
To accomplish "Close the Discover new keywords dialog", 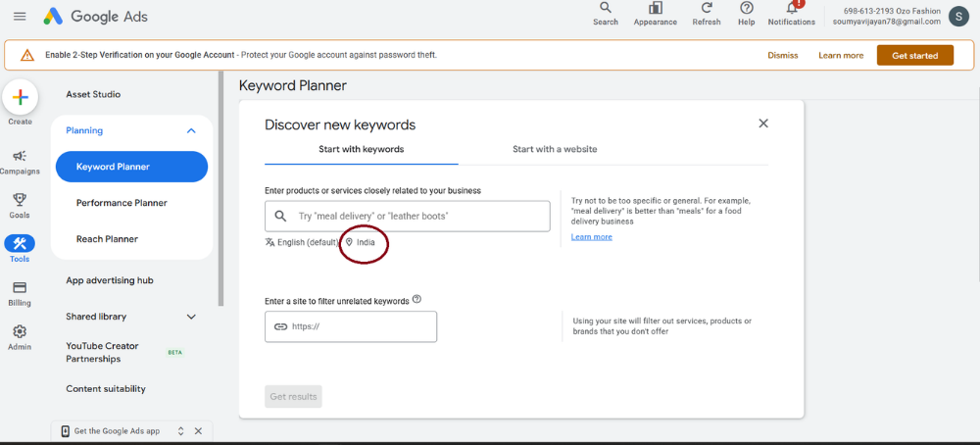I will tap(763, 124).
